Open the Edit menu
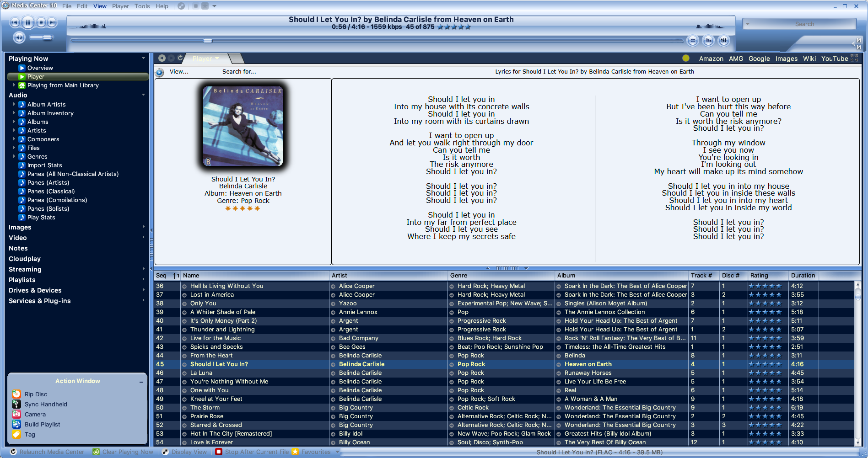This screenshot has width=868, height=458. [x=82, y=6]
